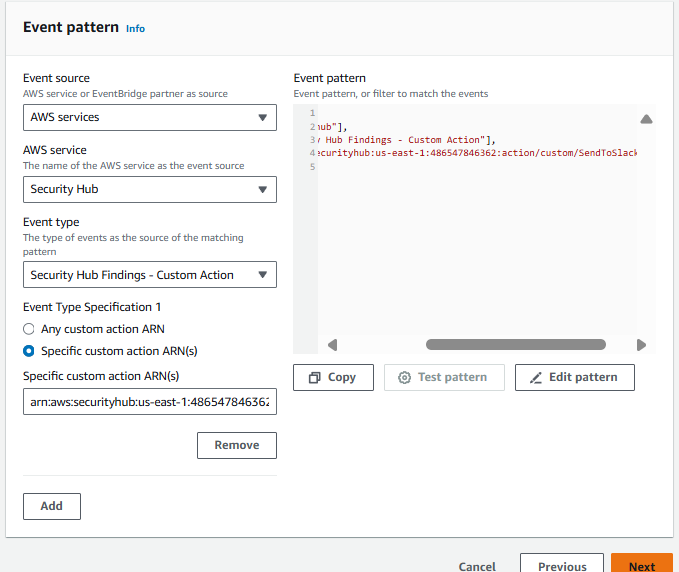
Task: Click line number 5 in the editor gutter
Action: 312,167
